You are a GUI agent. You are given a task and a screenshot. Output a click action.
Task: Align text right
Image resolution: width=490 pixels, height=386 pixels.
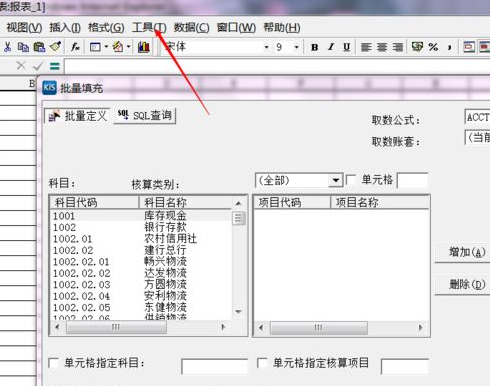point(398,47)
